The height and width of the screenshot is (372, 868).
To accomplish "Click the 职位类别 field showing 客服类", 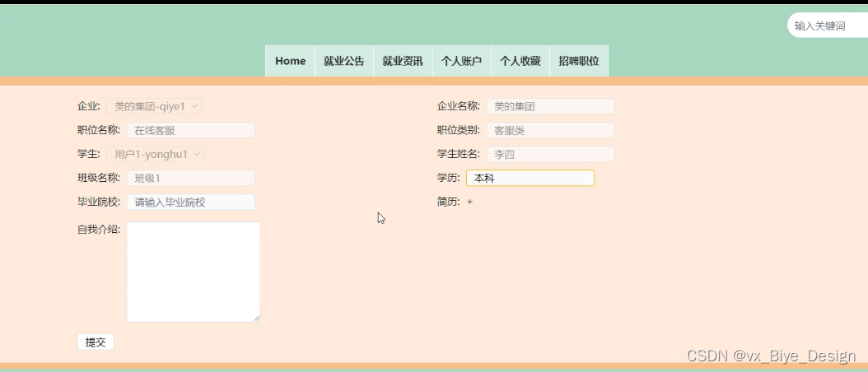I will (550, 130).
